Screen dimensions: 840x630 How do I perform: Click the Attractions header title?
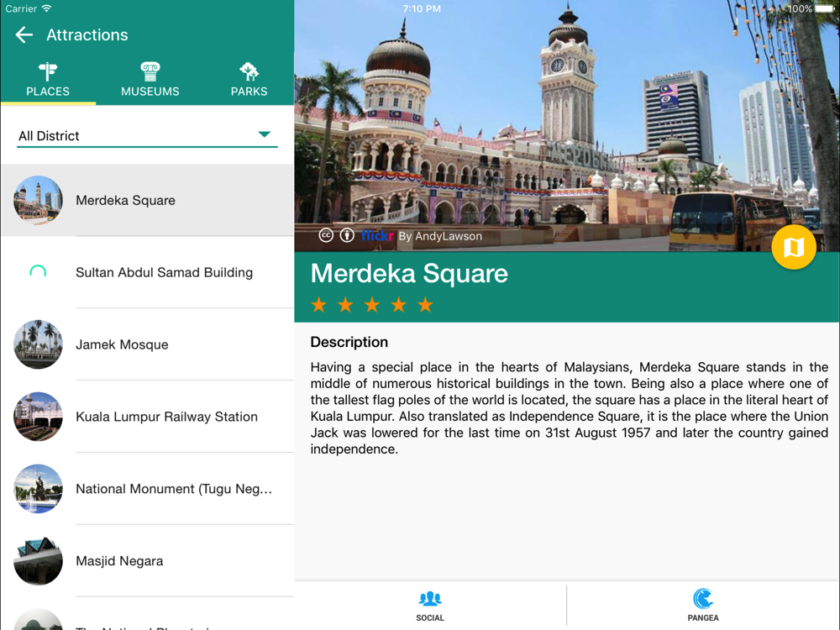click(x=87, y=35)
